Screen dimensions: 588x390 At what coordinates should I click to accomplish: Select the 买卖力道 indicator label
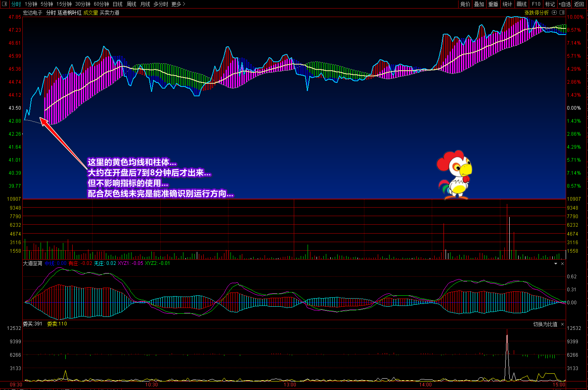coord(110,13)
